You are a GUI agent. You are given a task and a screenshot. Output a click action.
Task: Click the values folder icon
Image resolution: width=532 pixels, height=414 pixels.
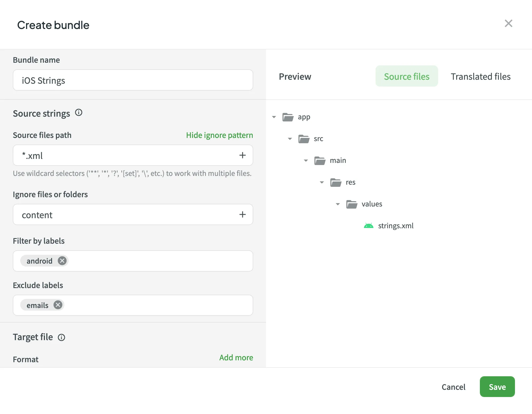click(352, 204)
